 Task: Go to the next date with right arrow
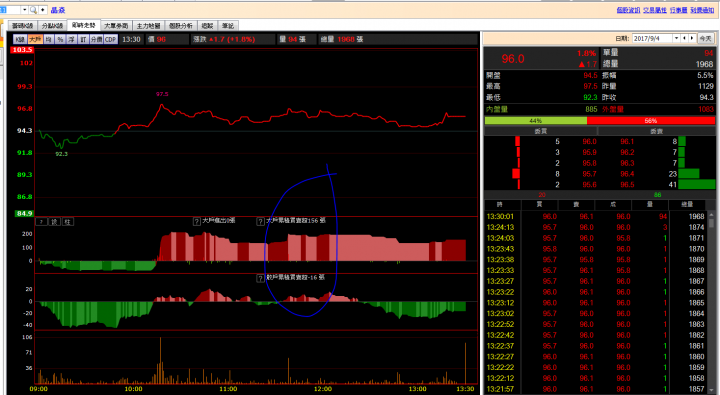pos(692,39)
